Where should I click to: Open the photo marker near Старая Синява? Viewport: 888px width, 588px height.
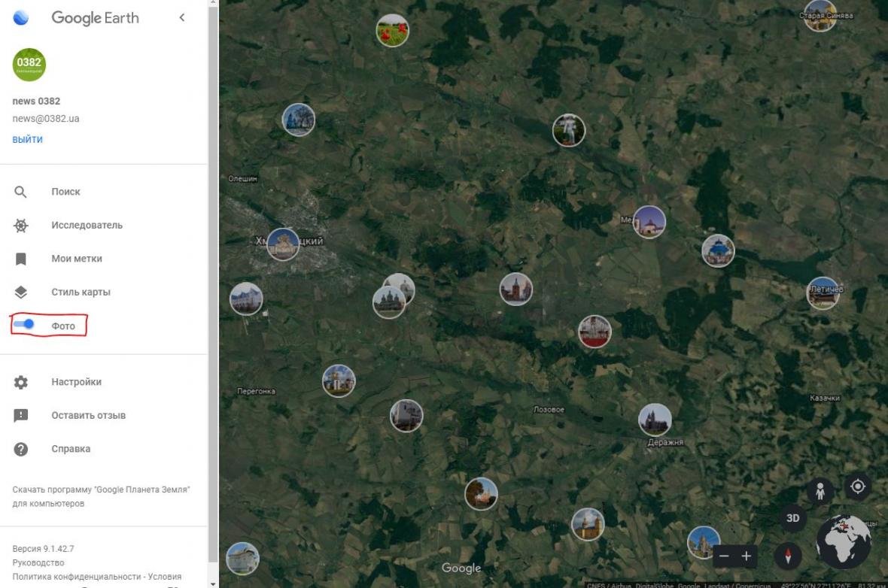pos(820,15)
